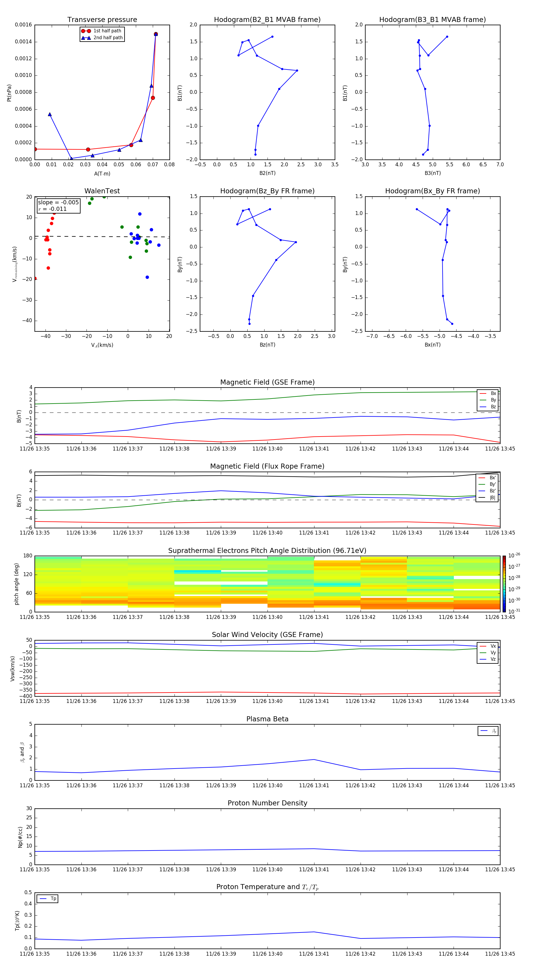Image resolution: width=535 pixels, height=980 pixels.
Task: Click the peak red point in Transverse pressure plot
Action: [x=156, y=34]
